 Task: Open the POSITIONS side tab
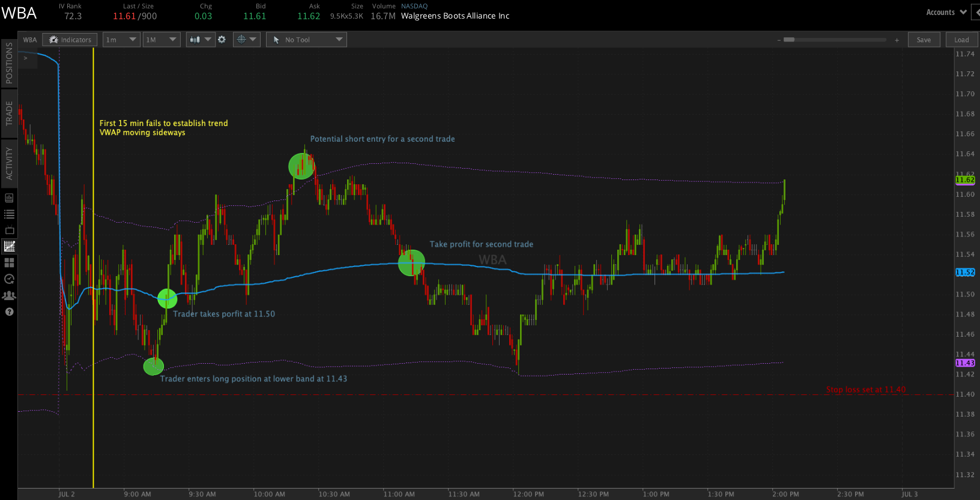point(9,62)
